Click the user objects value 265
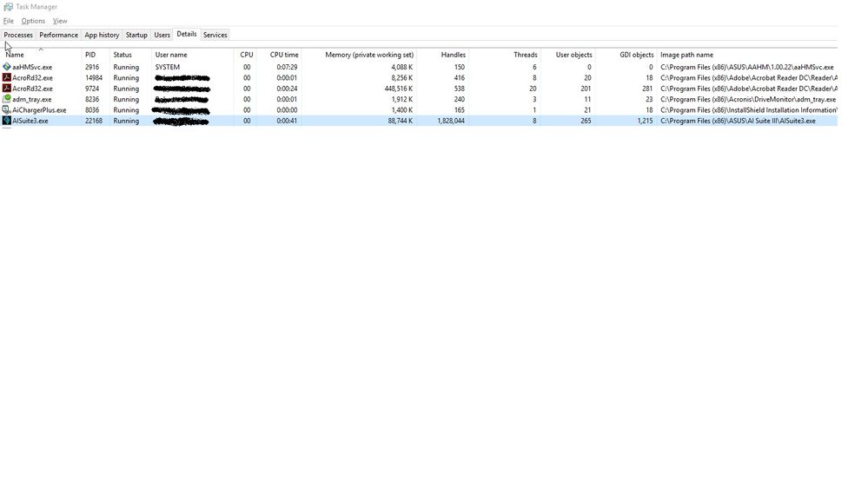This screenshot has height=488, width=868. coord(586,121)
